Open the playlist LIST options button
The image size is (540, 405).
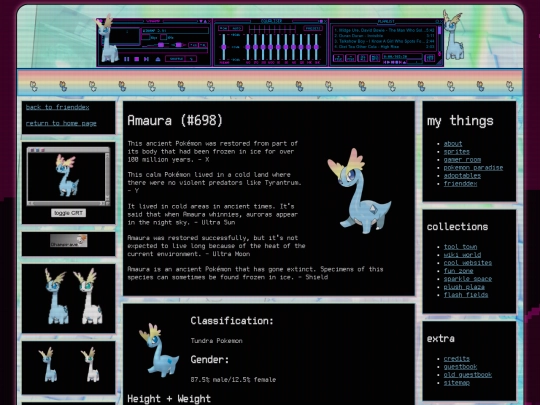coord(430,58)
